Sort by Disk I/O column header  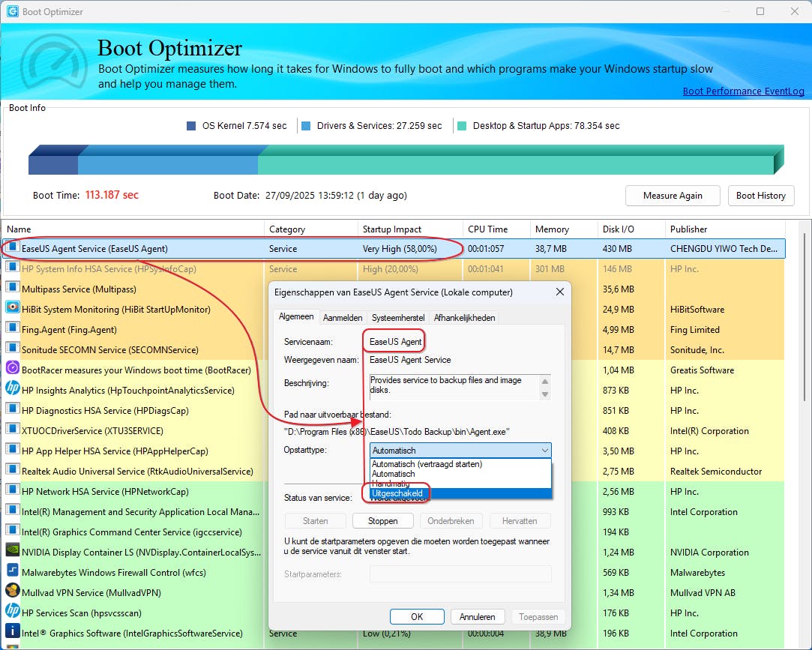[x=631, y=229]
